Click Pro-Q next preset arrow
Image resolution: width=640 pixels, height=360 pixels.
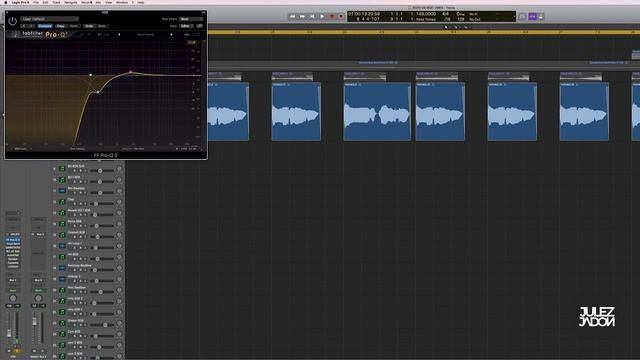171,35
